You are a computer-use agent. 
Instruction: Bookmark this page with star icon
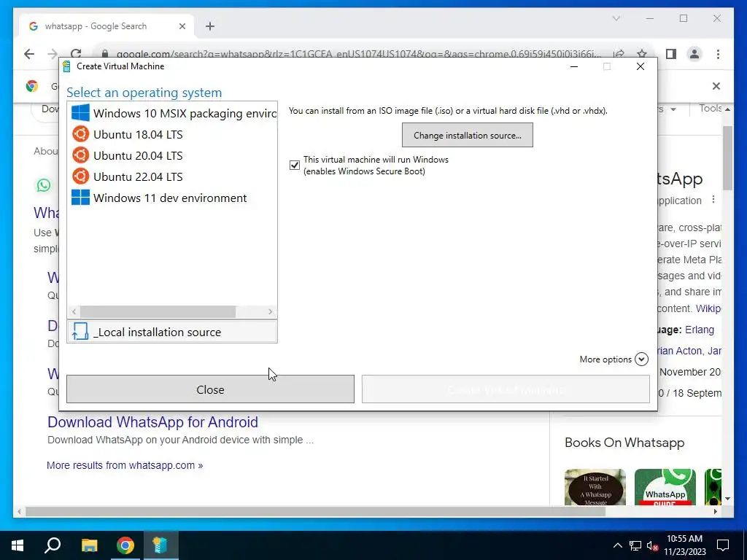click(x=642, y=53)
